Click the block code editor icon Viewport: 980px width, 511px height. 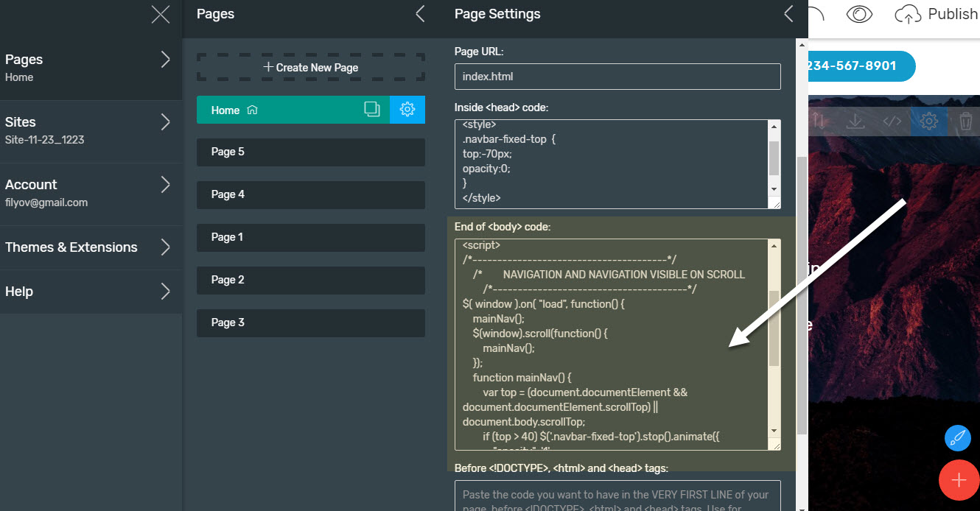(892, 121)
